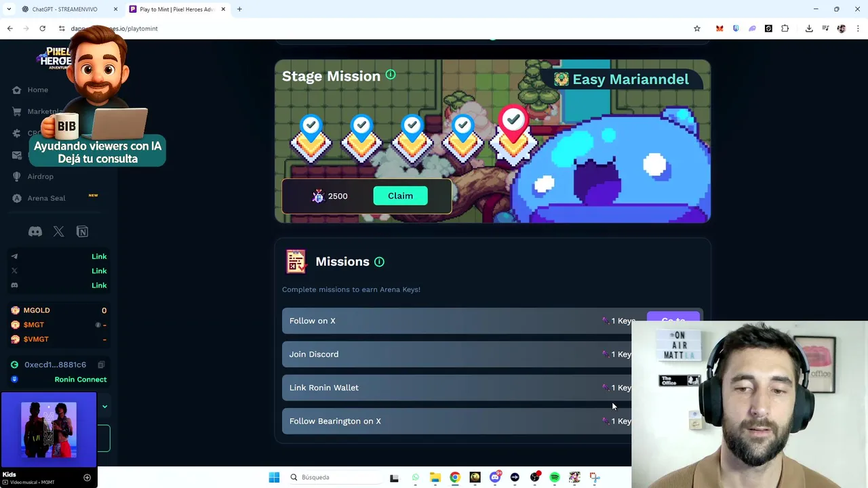Copy the wallet address 0xecd1...8881c6
Screen dimensions: 868x488
[x=101, y=365]
